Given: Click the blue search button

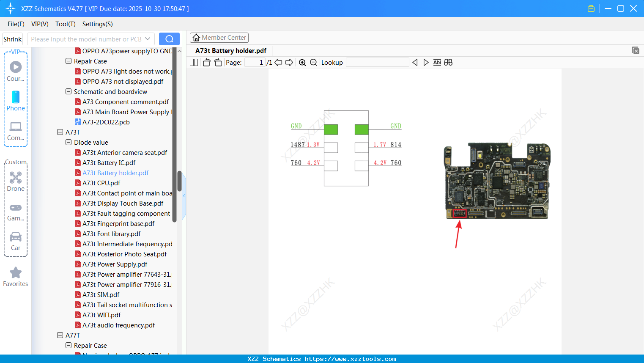Looking at the screenshot, I should pos(169,39).
